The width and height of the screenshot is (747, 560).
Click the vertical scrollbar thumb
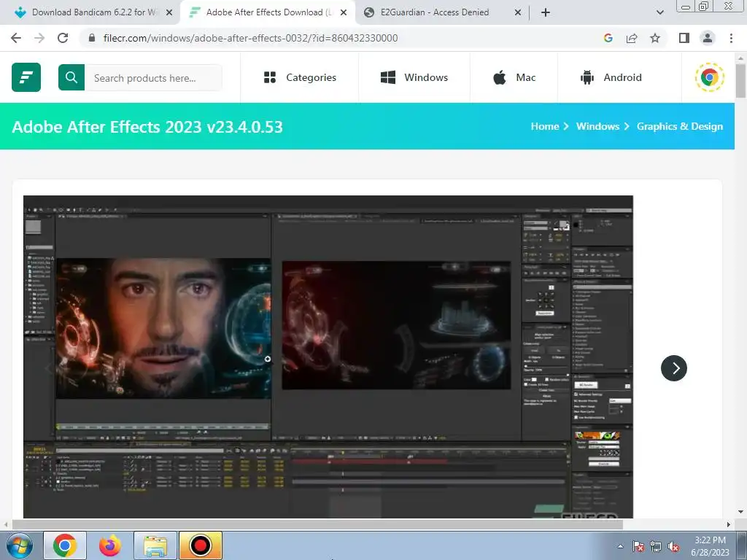click(x=740, y=81)
